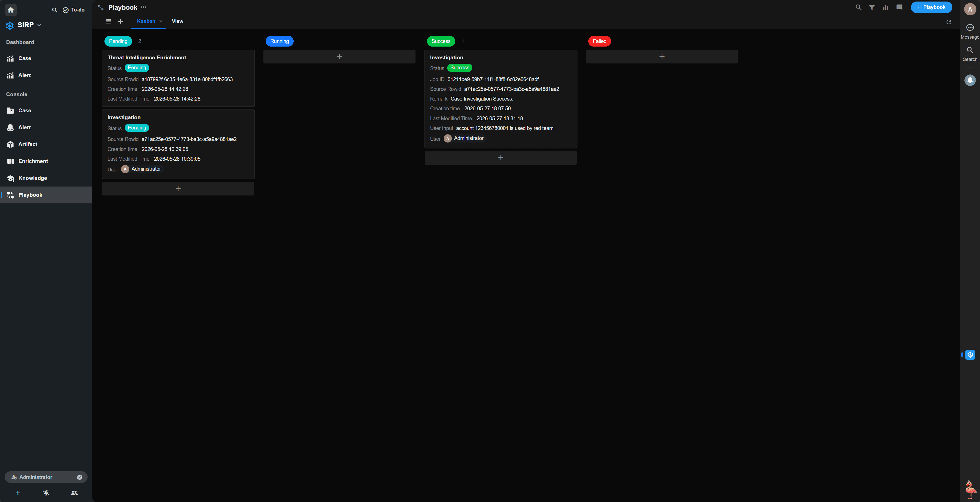
Task: Open Dashboard Alert item
Action: tap(46, 75)
